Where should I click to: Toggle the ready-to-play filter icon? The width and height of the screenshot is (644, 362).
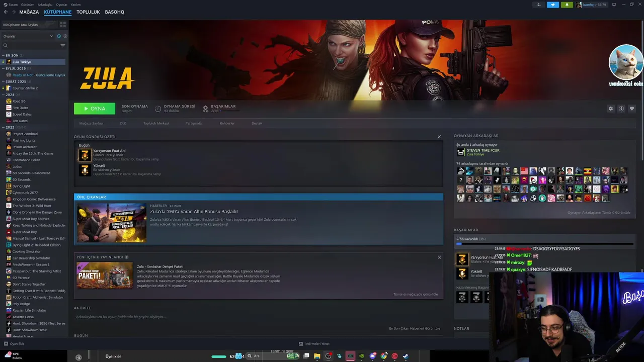pos(65,36)
